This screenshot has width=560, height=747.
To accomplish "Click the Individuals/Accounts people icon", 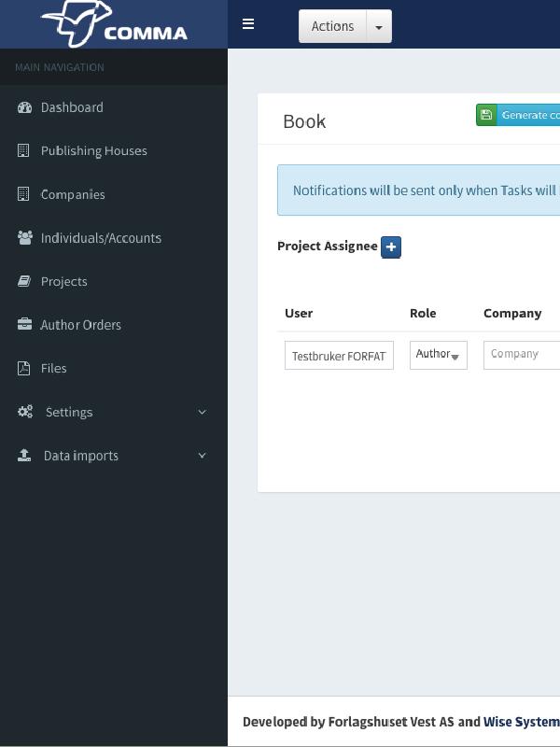I will coord(25,237).
